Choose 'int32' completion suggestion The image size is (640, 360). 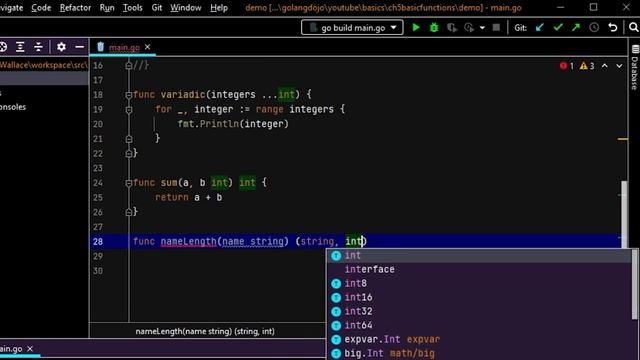click(x=479, y=311)
